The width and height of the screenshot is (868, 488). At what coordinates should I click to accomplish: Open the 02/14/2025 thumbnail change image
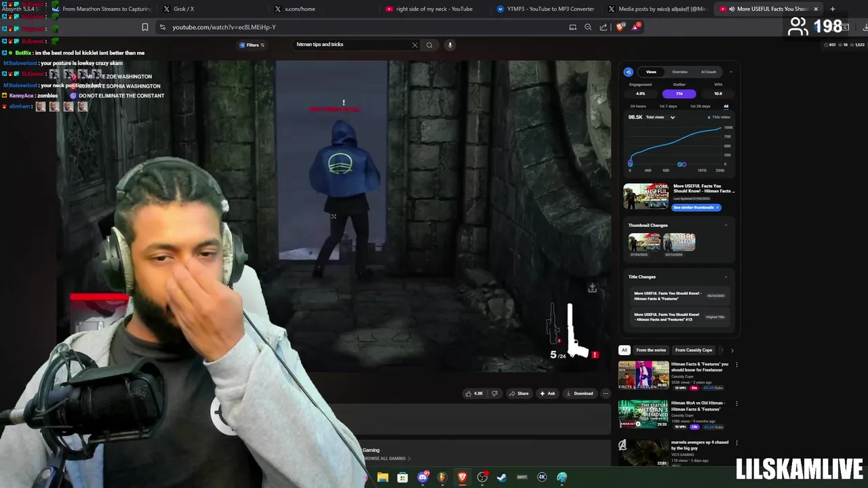coord(679,242)
